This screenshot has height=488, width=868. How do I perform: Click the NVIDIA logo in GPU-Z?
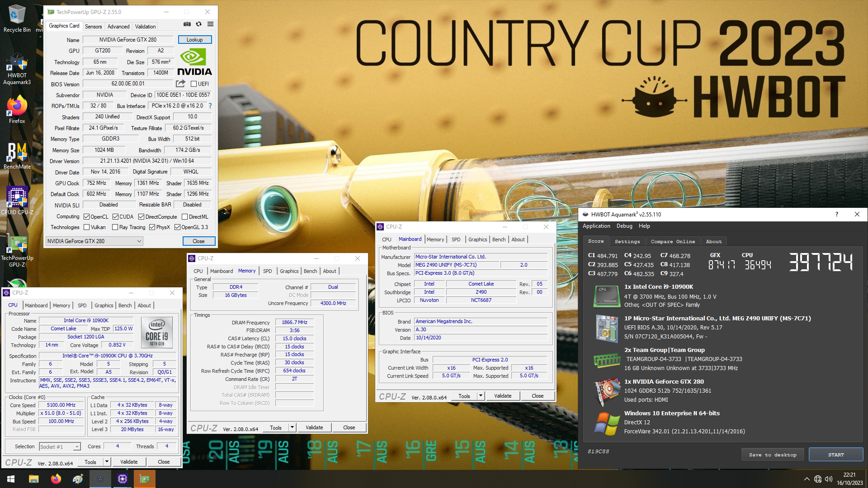point(194,62)
